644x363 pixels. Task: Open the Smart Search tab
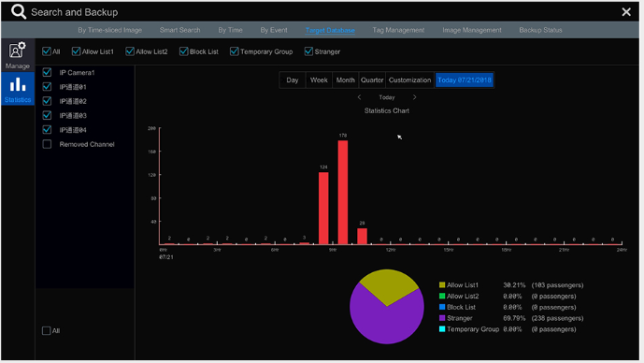179,30
